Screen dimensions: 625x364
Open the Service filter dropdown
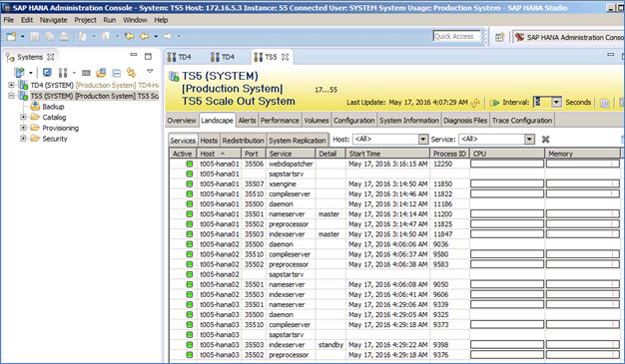click(529, 139)
